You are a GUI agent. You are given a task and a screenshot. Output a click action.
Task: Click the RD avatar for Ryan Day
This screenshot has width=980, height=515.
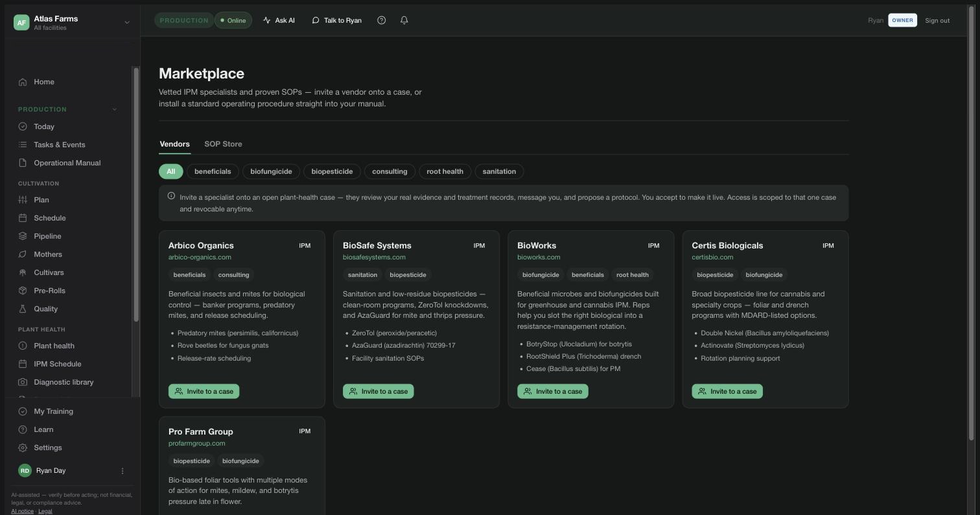[x=25, y=471]
